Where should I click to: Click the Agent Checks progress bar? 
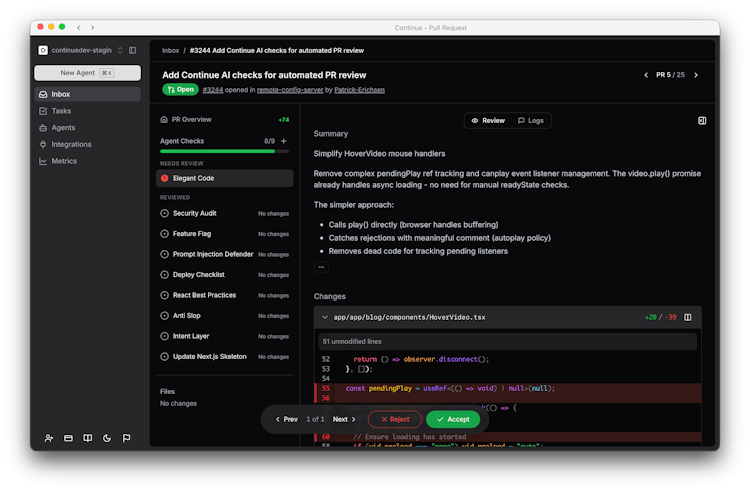tap(217, 151)
